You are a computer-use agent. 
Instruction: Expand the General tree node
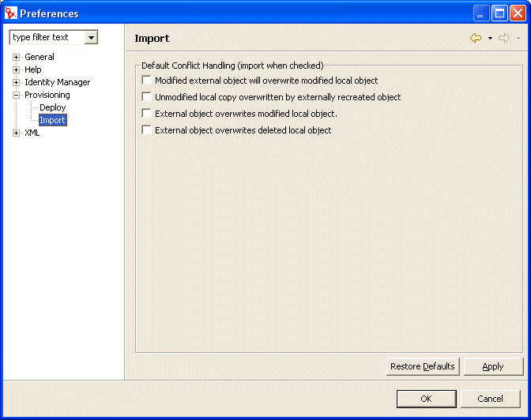[16, 57]
